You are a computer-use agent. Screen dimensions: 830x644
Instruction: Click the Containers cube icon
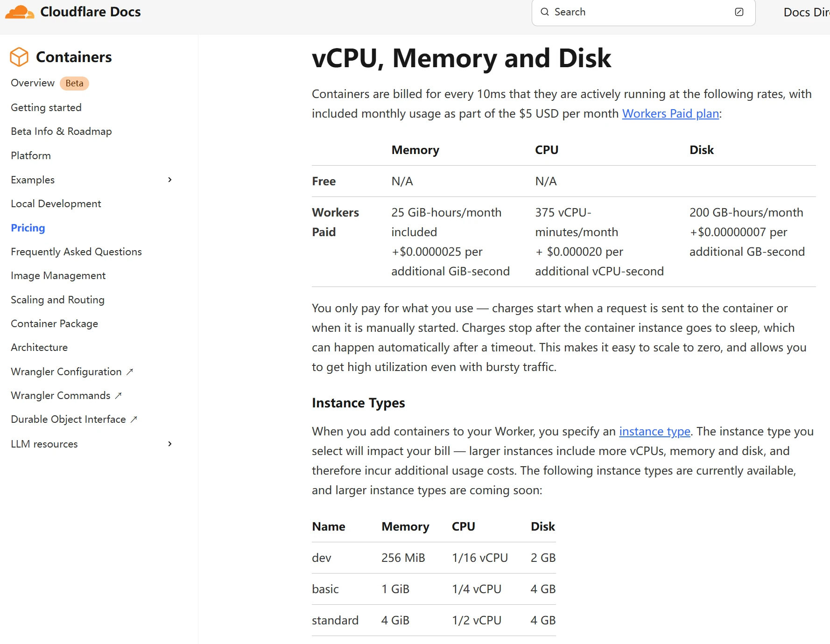pos(19,57)
